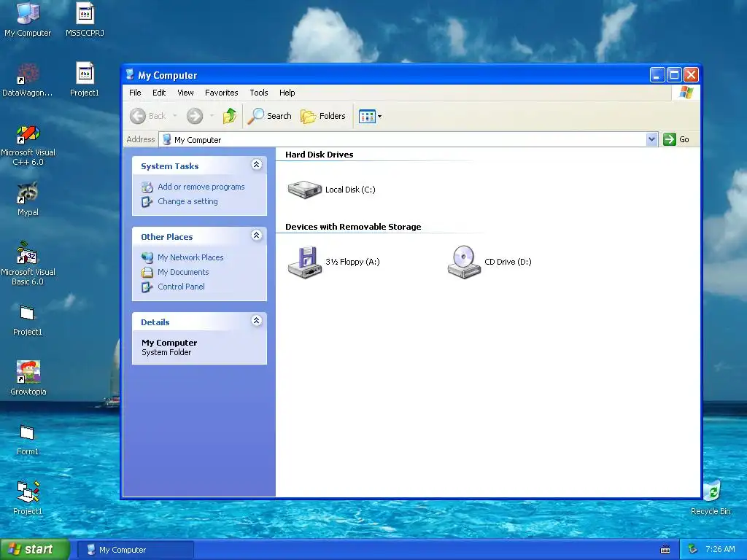Collapse the Details panel
Screen dimensions: 747x560
[x=256, y=321]
